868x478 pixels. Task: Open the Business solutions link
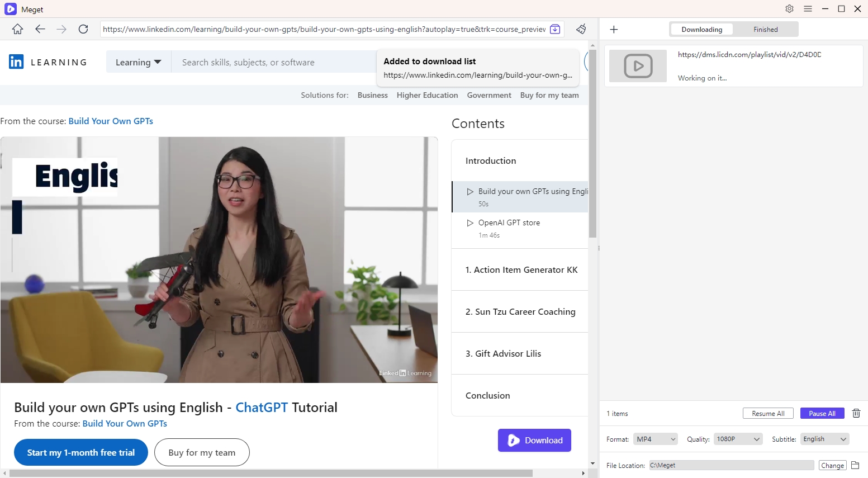(x=373, y=95)
